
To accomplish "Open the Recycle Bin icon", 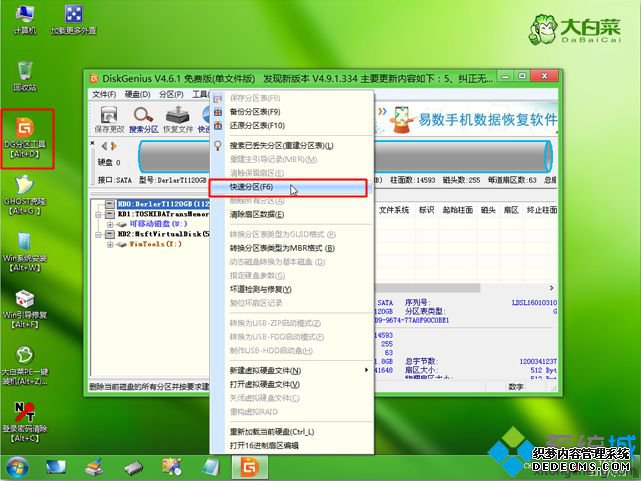I will point(25,76).
